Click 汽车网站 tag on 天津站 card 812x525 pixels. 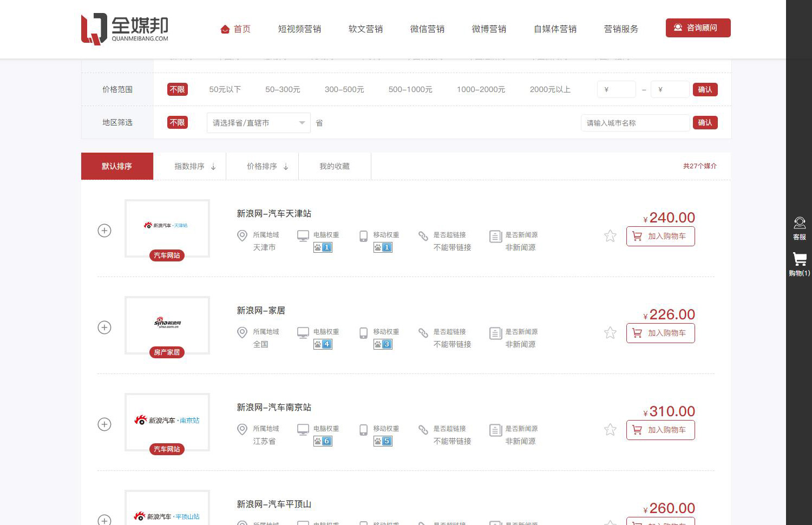(167, 255)
